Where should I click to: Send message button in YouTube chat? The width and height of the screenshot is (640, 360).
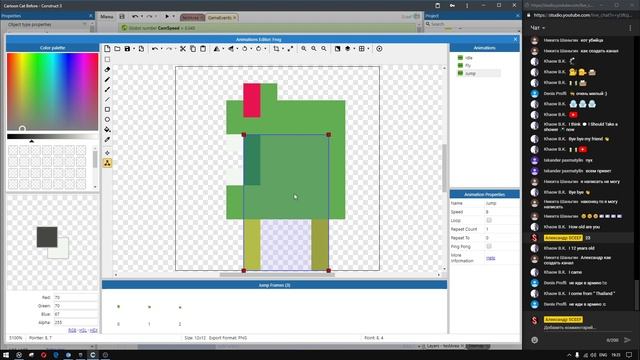tap(627, 340)
